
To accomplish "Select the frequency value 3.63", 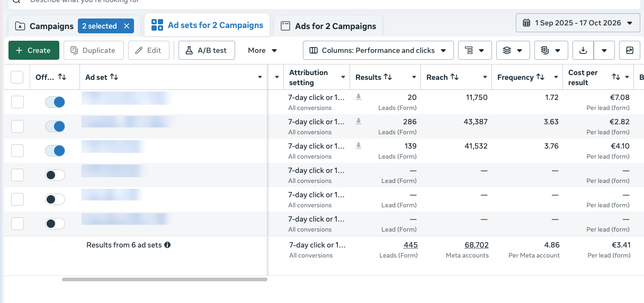I will 551,122.
